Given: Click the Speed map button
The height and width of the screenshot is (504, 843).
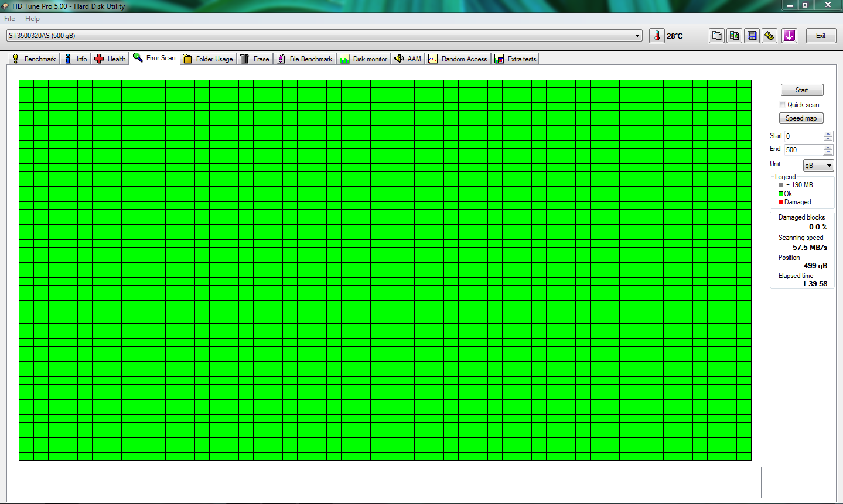Looking at the screenshot, I should (x=801, y=118).
